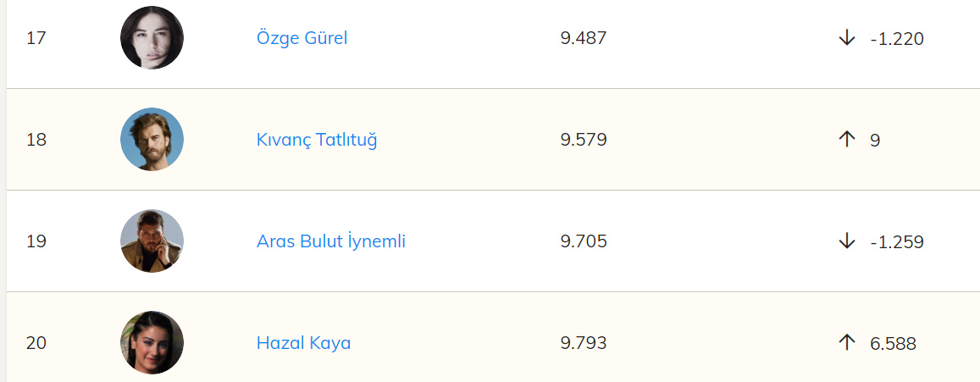980x382 pixels.
Task: Follow the Aras Bulut İynemli link
Action: tap(331, 241)
